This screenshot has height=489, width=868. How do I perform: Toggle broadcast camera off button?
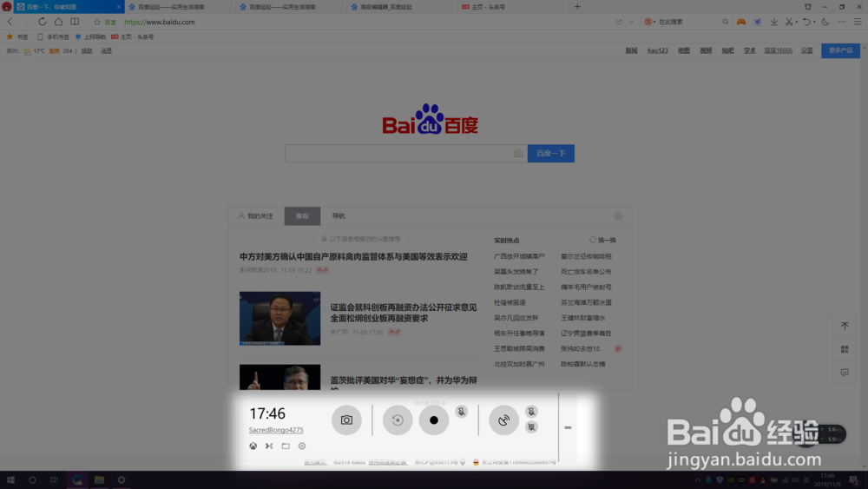tap(531, 427)
